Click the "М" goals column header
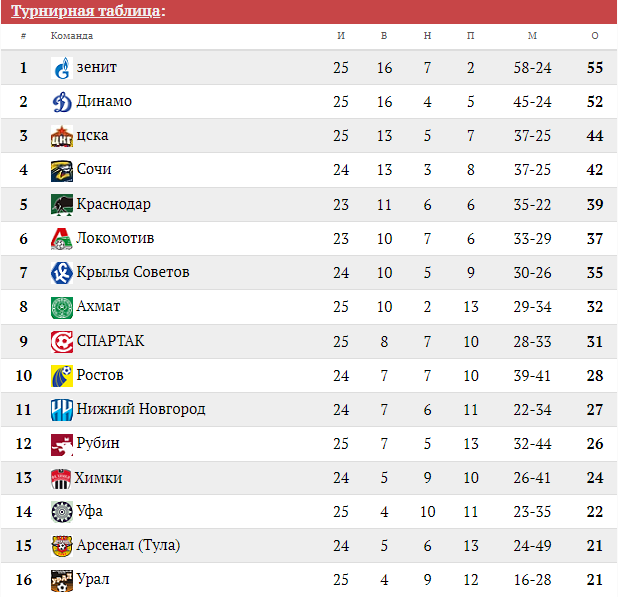Screen dimensions: 618x597 (532, 36)
